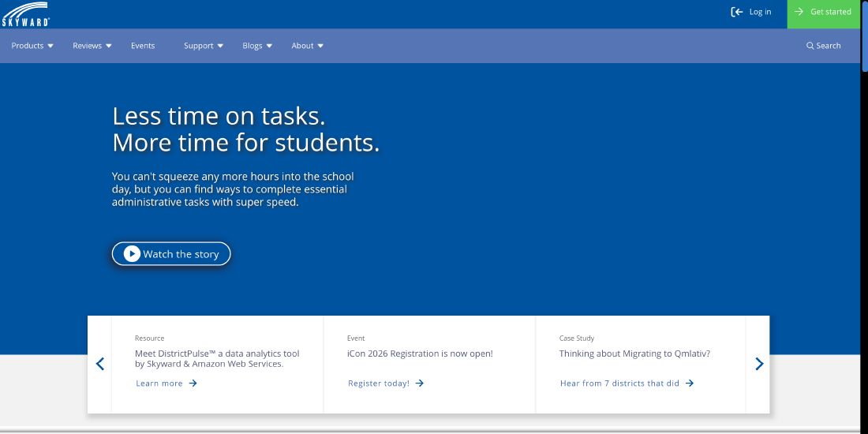This screenshot has height=434, width=868.
Task: Expand the Support dropdown menu
Action: click(204, 46)
